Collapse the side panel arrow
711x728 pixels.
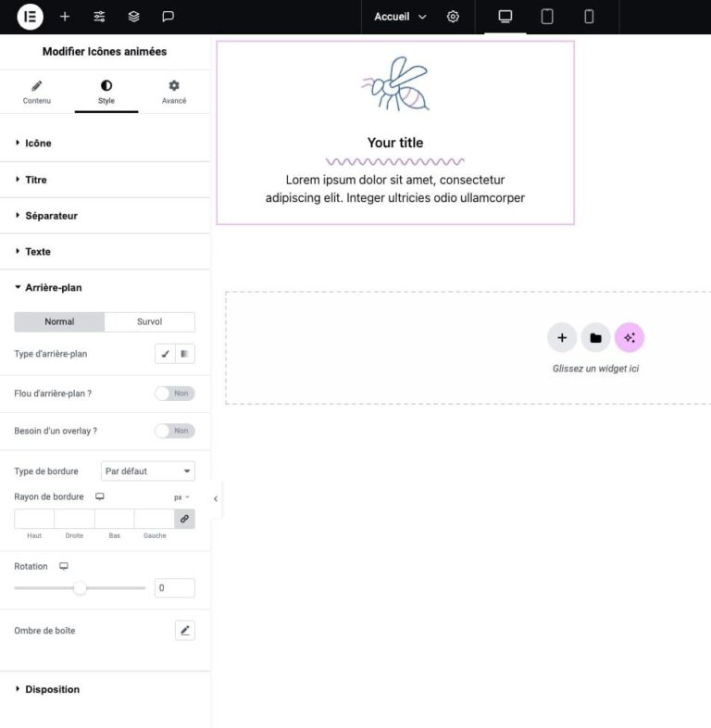pos(216,498)
